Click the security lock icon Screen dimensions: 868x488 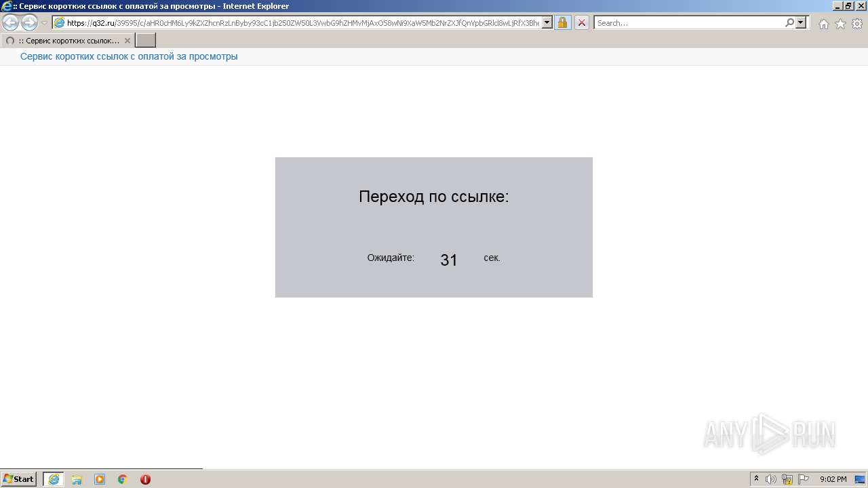click(x=562, y=23)
